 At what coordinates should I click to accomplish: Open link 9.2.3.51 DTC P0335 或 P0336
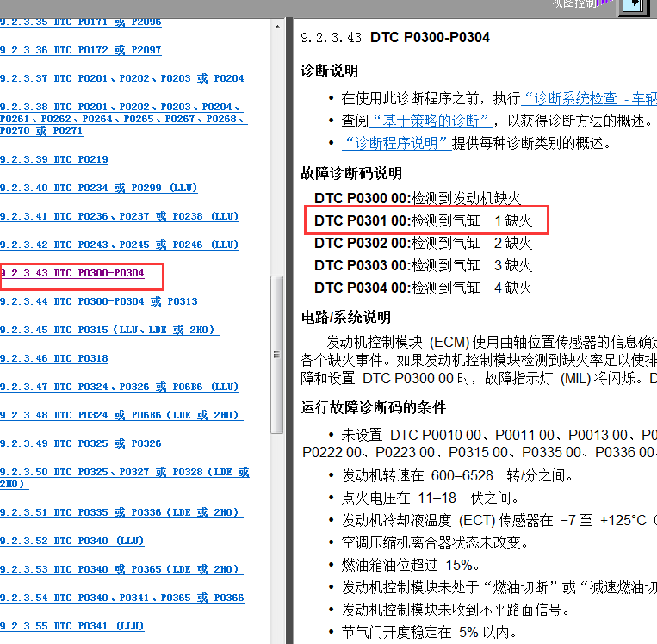121,512
